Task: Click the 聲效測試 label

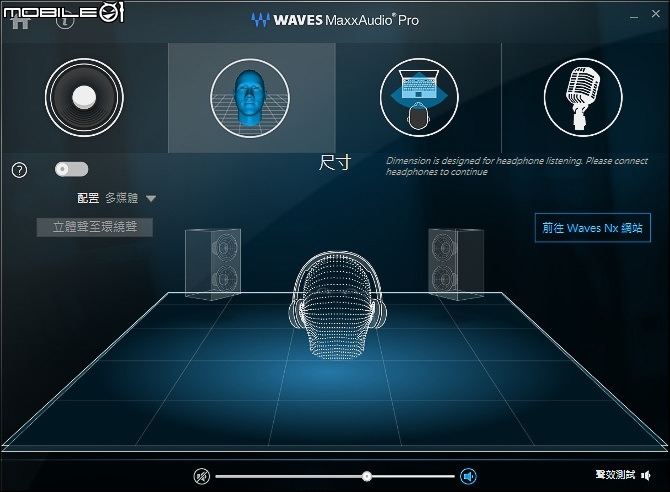Action: tap(615, 474)
